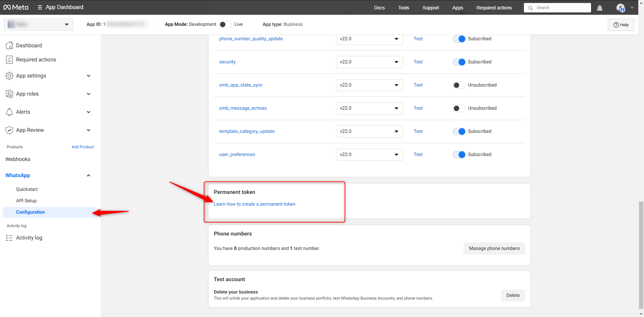The image size is (644, 317).
Task: Toggle App Mode to Live
Action: coord(225,24)
